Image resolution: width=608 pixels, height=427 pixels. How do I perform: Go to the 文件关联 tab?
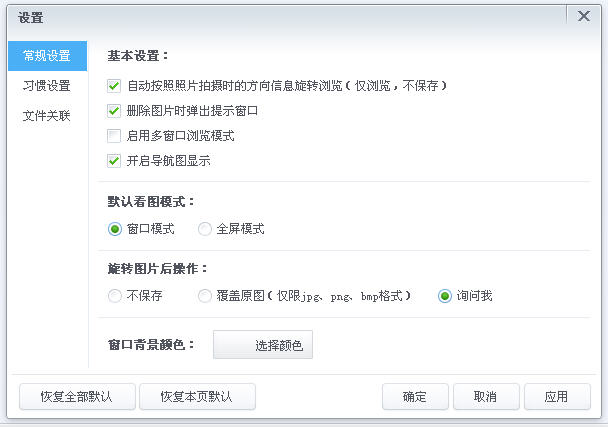47,115
